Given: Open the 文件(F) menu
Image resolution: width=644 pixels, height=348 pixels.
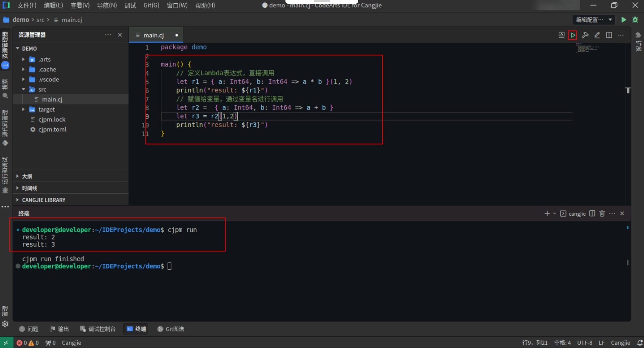Looking at the screenshot, I should tap(27, 5).
